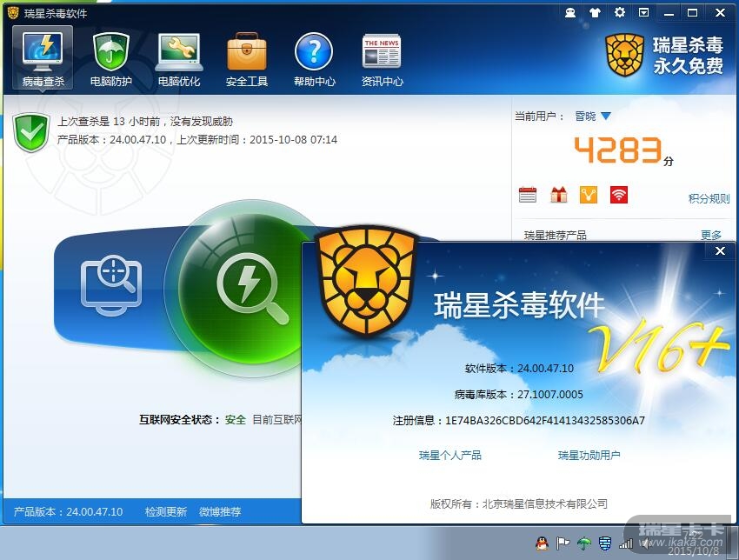The image size is (739, 560).
Task: Click the 病毒库版本：27.1007.0005 text
Action: 518,394
